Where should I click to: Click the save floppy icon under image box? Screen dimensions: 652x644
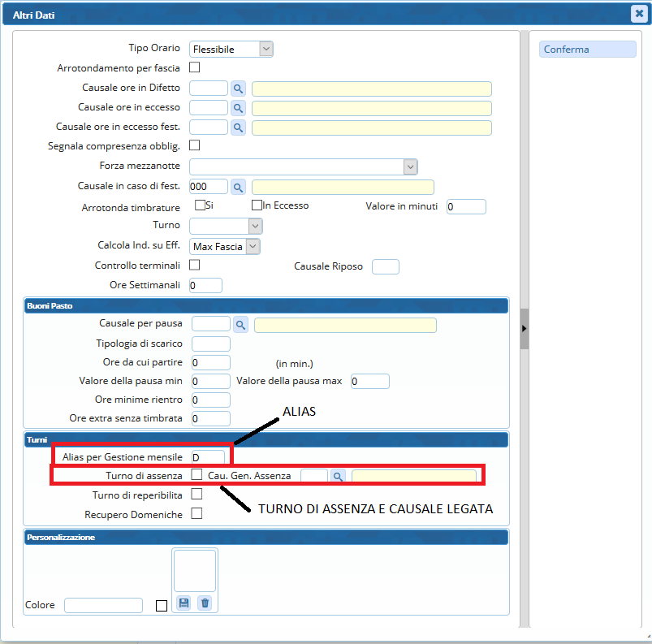[184, 603]
